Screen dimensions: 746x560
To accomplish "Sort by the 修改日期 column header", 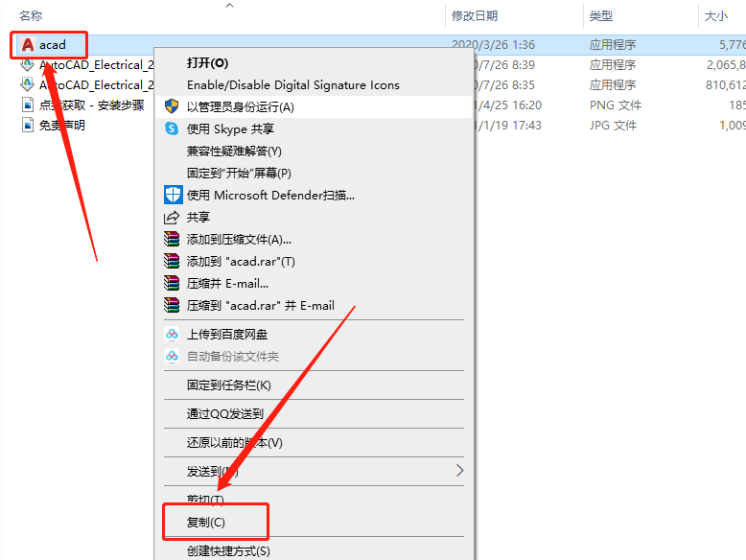I will tap(475, 16).
